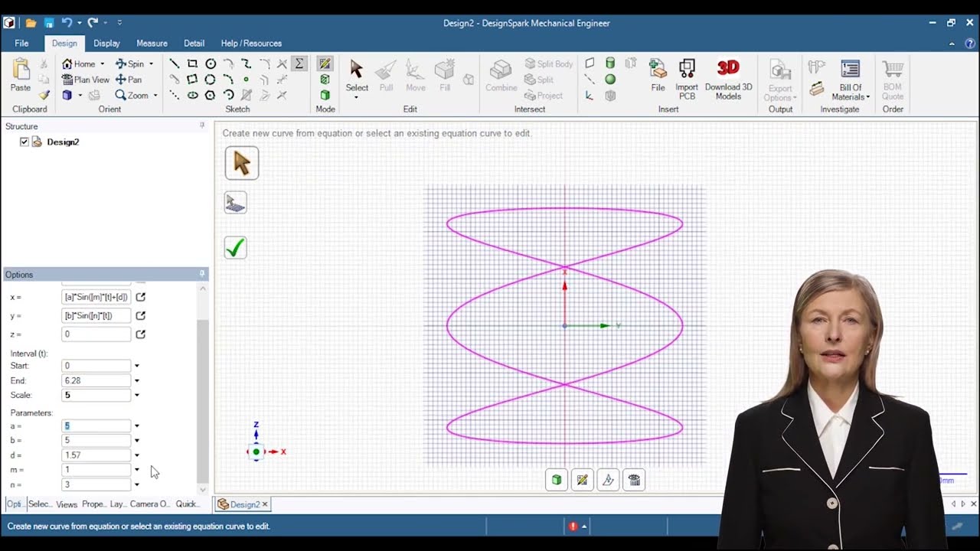Open the Start interval dropdown
The image size is (980, 551).
[x=137, y=366]
